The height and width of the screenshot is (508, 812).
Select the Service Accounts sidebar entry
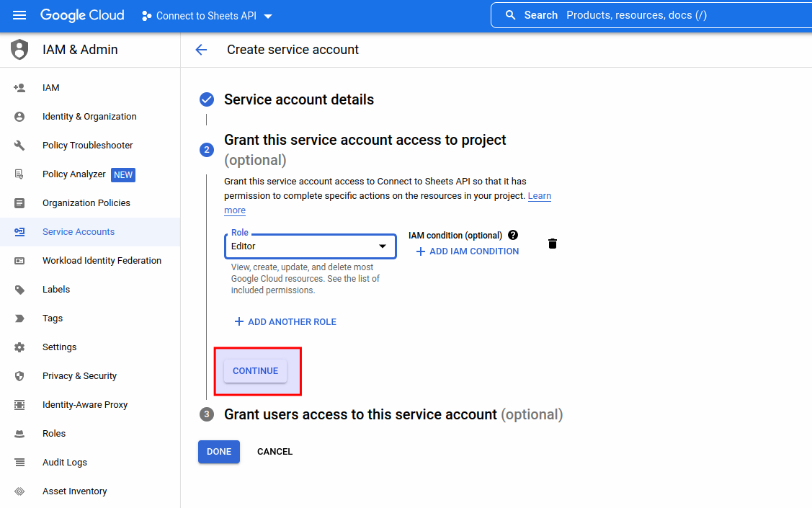click(78, 231)
